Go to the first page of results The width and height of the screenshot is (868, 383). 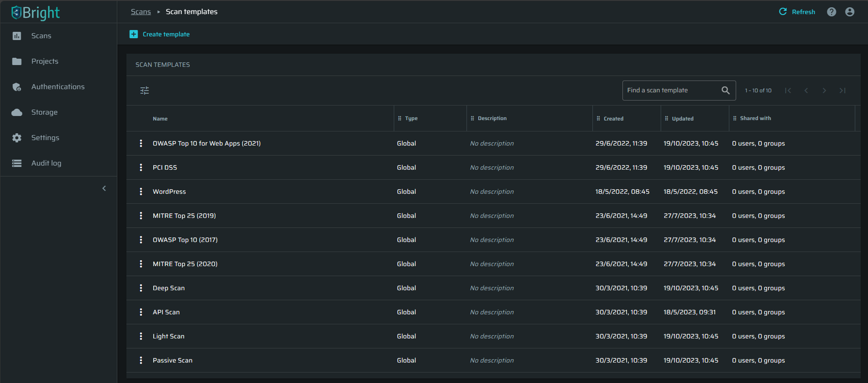788,91
